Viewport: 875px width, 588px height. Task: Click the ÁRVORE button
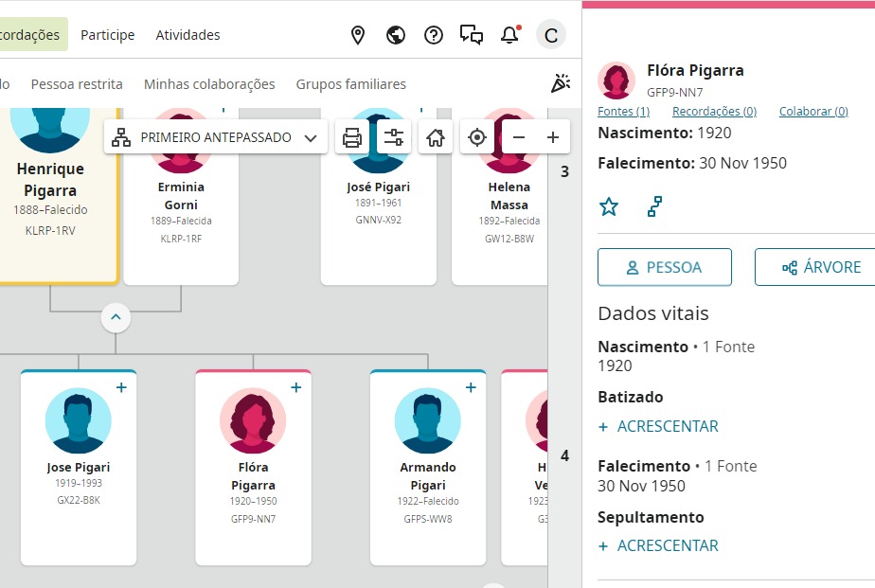pos(814,267)
